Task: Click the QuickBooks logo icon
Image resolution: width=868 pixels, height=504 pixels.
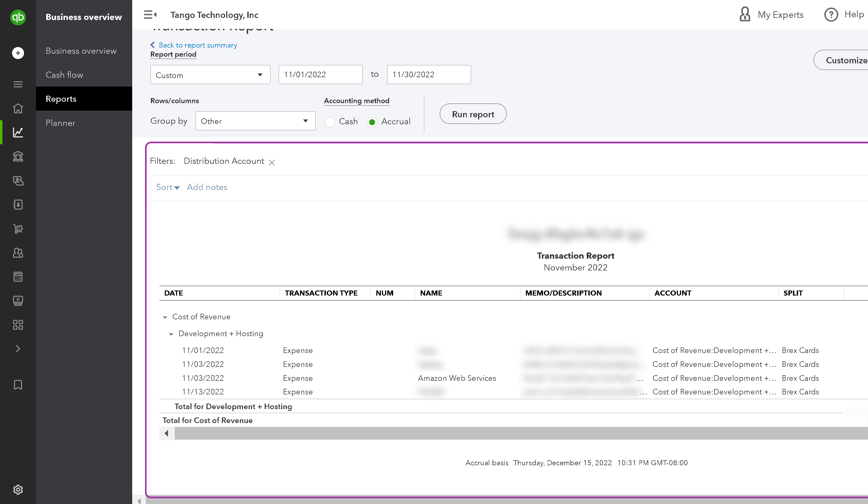Action: 18,17
